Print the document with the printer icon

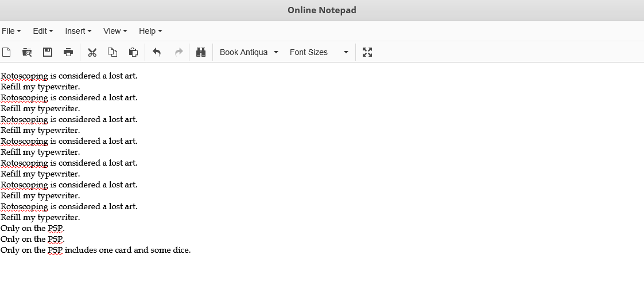68,52
